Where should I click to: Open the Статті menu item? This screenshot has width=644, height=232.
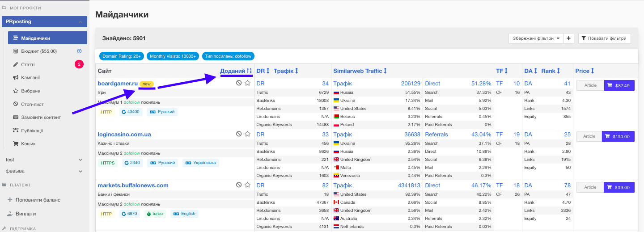[x=28, y=64]
